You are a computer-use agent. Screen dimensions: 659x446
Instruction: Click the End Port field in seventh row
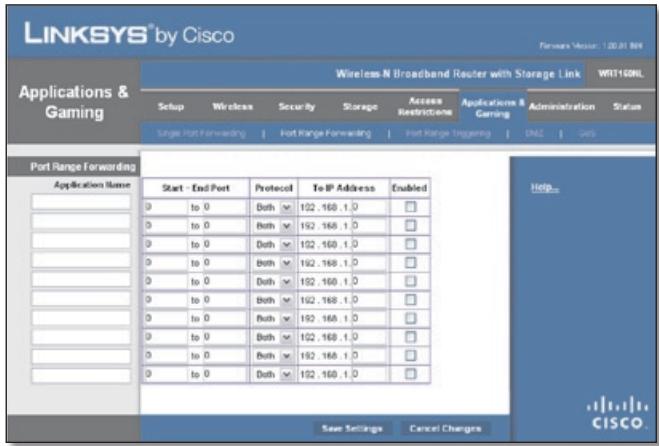[224, 319]
